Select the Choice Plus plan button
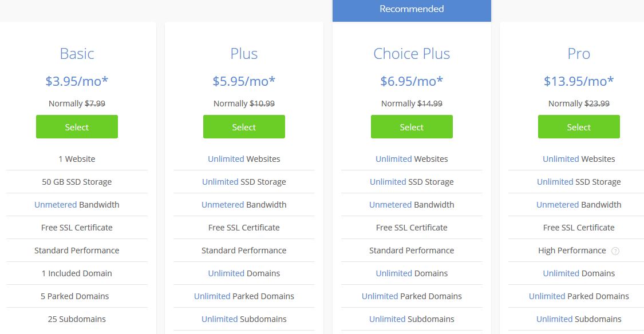644x334 pixels. click(412, 127)
